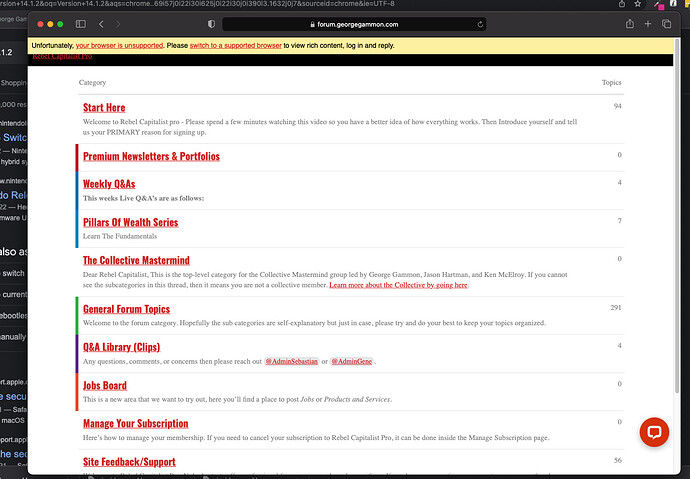This screenshot has height=479, width=690.
Task: Click the 291 topics count for General Forum
Action: [616, 307]
